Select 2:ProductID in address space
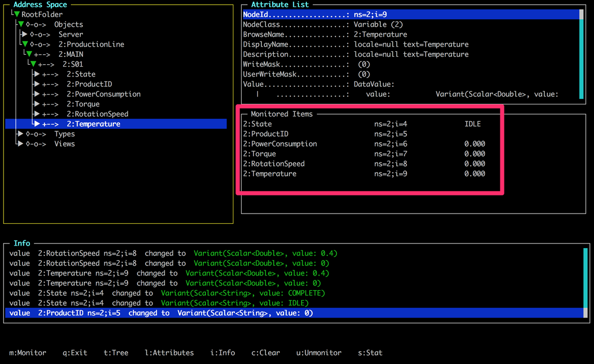Viewport: 594px width, 364px height. point(89,84)
